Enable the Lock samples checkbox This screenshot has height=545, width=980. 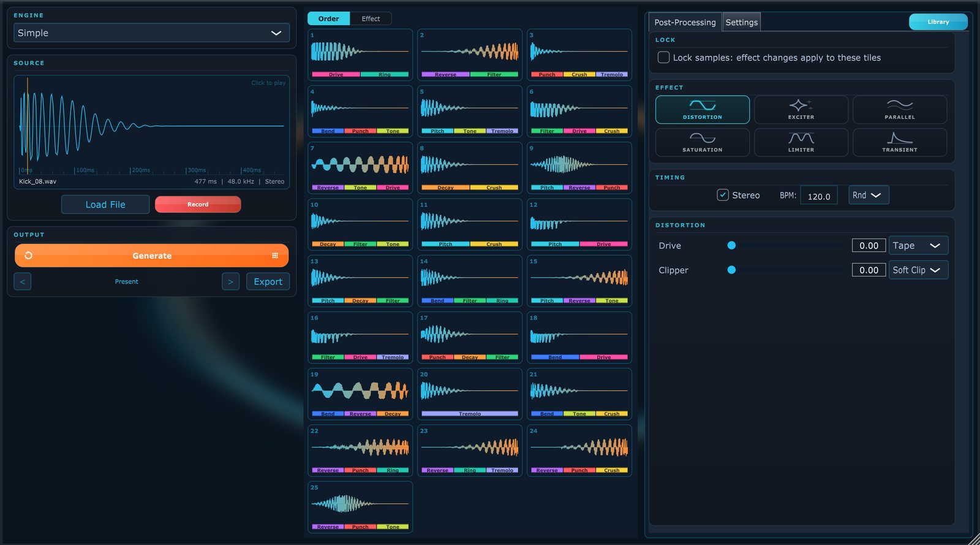point(663,58)
